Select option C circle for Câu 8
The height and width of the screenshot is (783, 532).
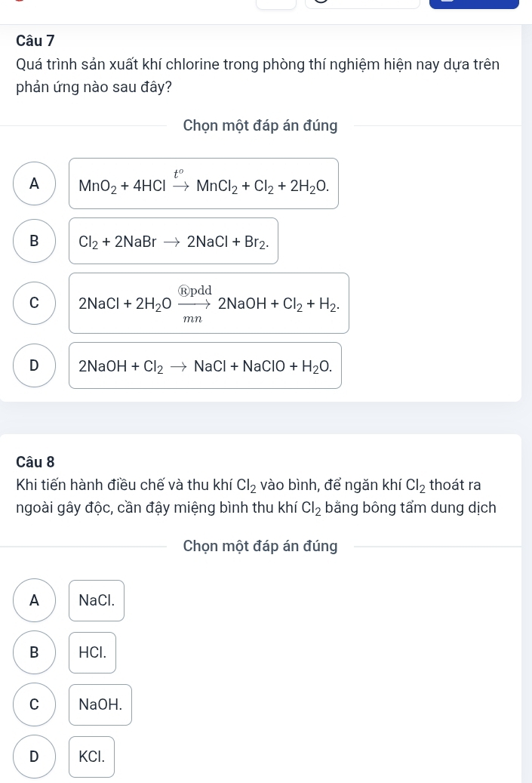coord(34,704)
